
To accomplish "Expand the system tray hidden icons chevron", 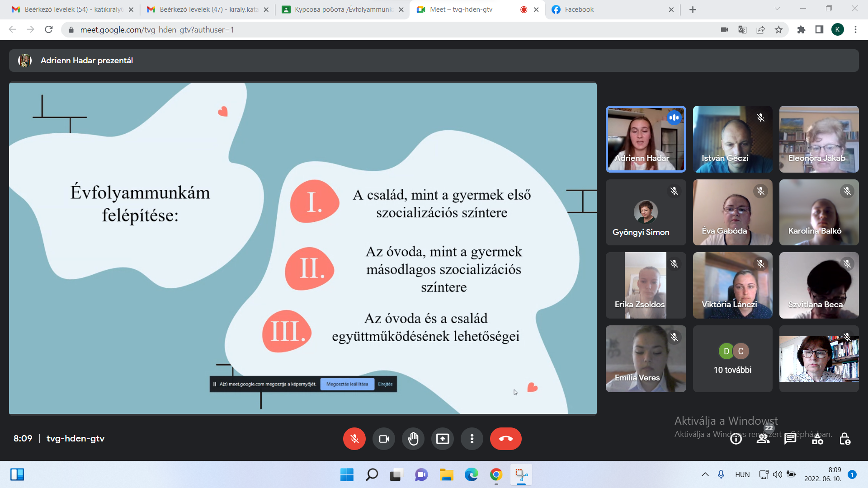I will click(705, 474).
